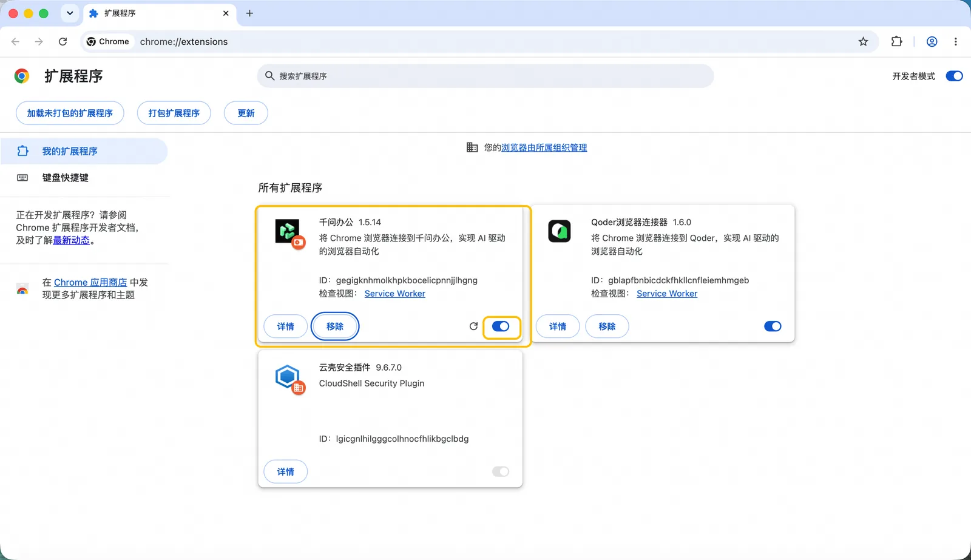The width and height of the screenshot is (971, 560).
Task: Click the Qoder ID gblapfbnbicdckfhkllcnfleiemhmgeb text
Action: point(678,280)
